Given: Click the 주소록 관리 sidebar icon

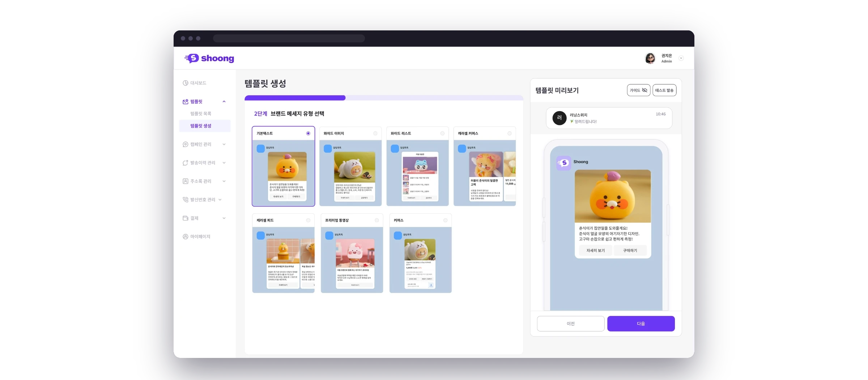Looking at the screenshot, I should pyautogui.click(x=186, y=181).
